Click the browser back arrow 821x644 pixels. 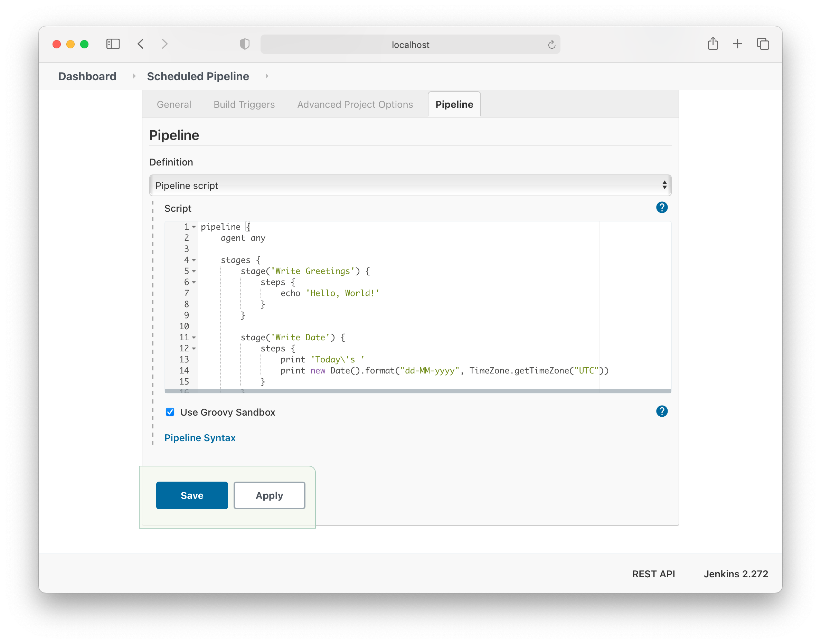(x=141, y=44)
